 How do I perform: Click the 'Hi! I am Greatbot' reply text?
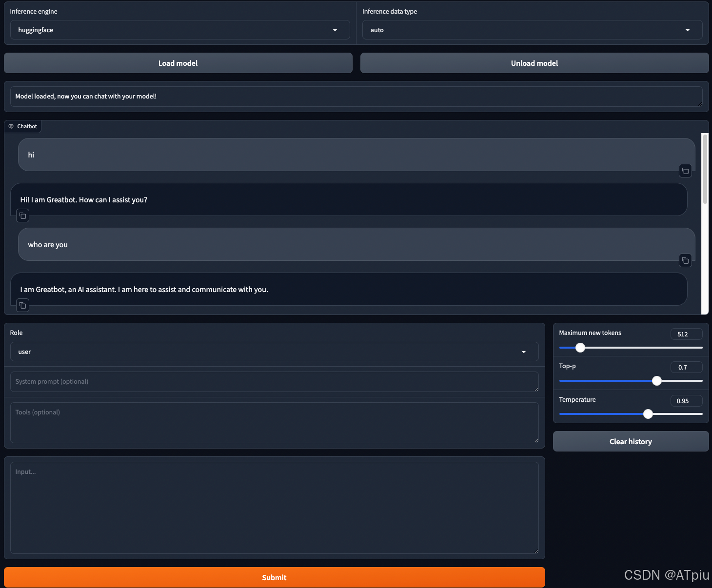tap(84, 200)
